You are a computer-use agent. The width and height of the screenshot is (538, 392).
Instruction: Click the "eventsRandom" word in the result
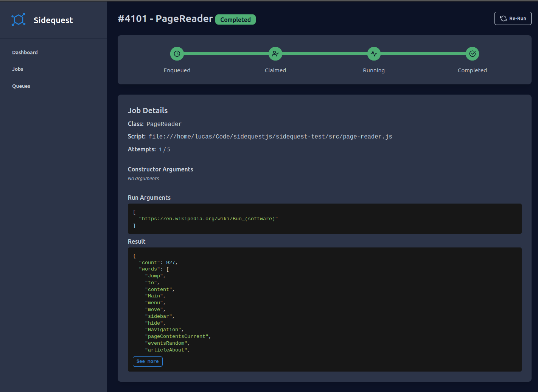[166, 343]
